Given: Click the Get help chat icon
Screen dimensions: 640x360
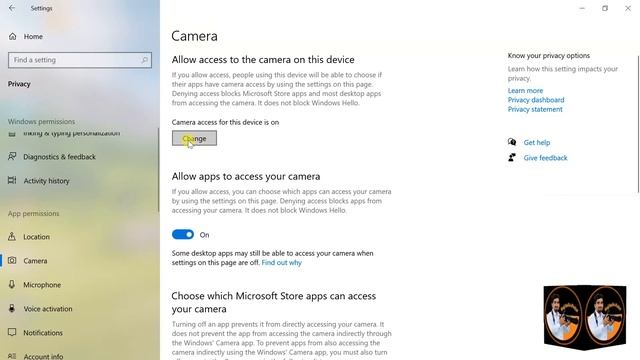Looking at the screenshot, I should tap(512, 142).
